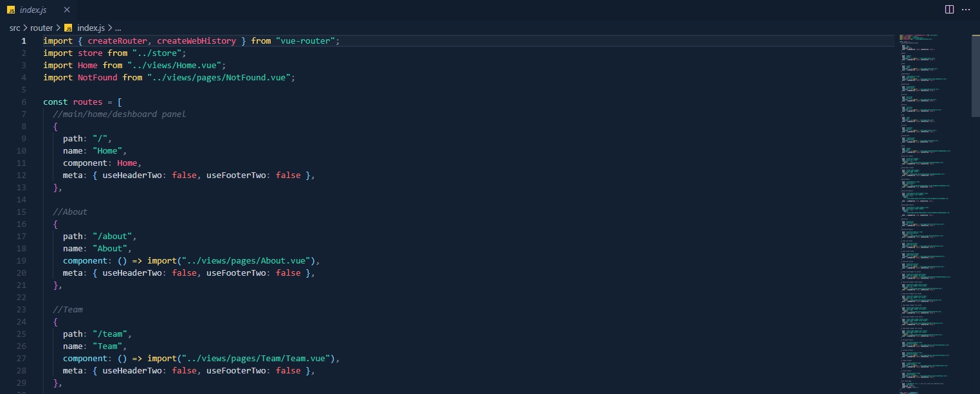
Task: Click the useFooterTwo false value on line 28
Action: pyautogui.click(x=288, y=370)
